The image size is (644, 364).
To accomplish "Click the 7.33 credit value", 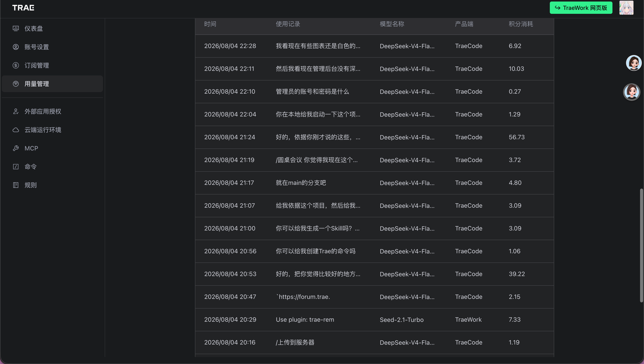I will point(515,320).
